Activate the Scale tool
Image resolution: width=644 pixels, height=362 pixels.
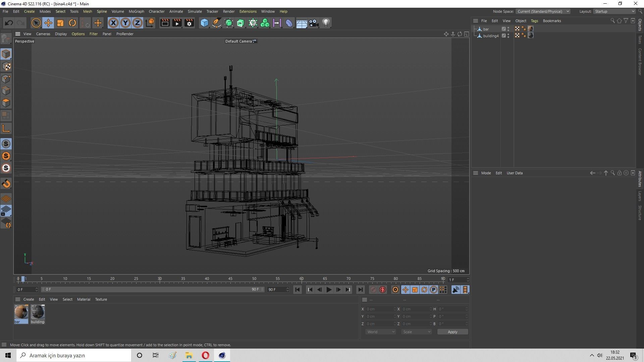(60, 23)
